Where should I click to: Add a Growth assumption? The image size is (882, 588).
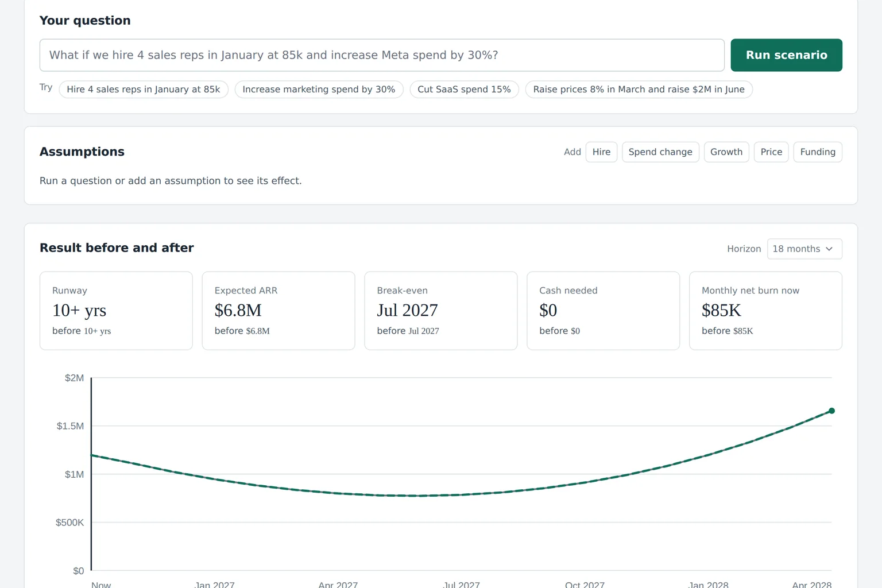[726, 152]
